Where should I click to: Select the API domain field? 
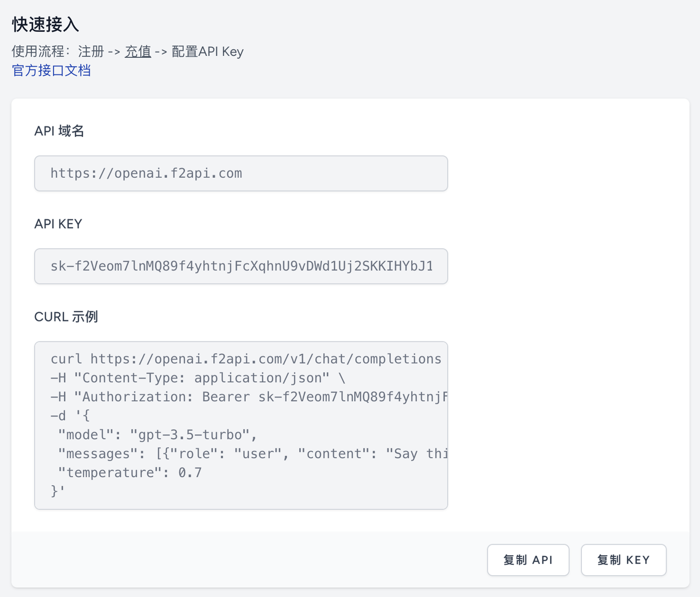241,173
